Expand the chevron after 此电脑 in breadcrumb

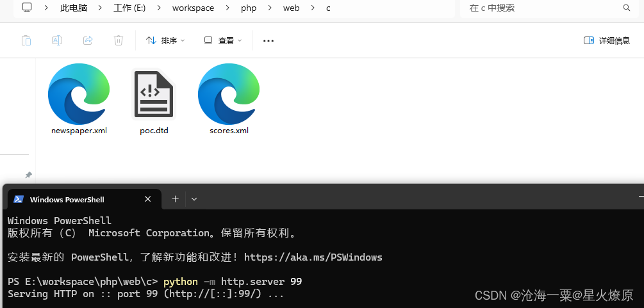tap(100, 8)
